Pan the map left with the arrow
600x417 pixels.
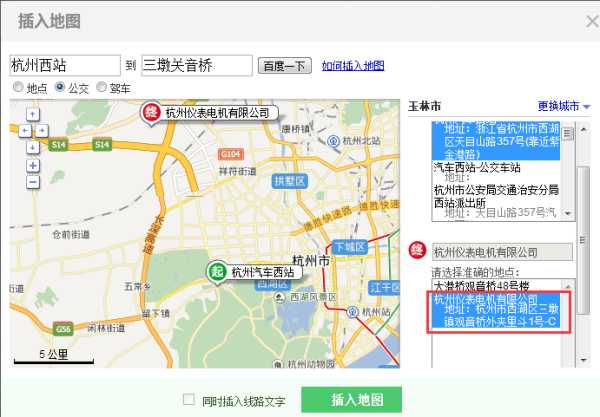(x=25, y=131)
